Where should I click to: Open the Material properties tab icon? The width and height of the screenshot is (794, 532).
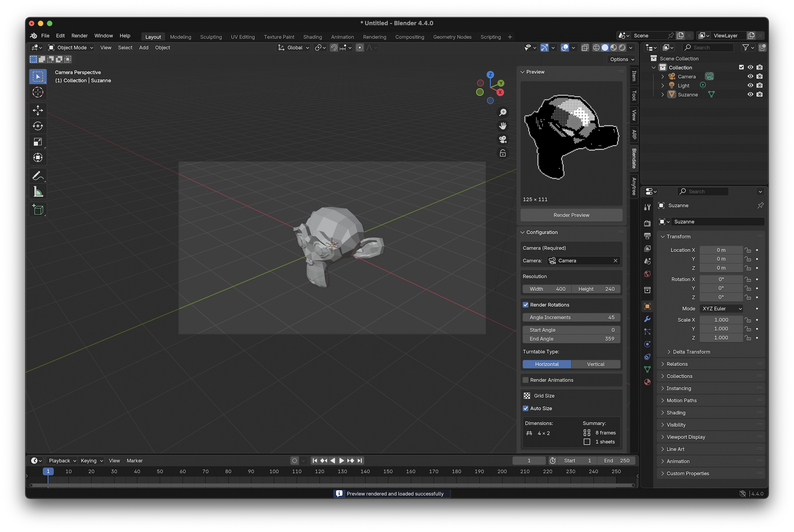click(x=648, y=382)
